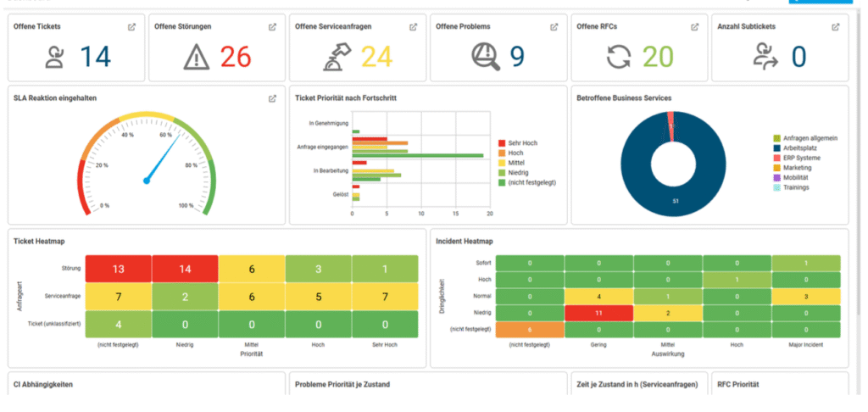Click the number 9 in Offene Problems

tap(517, 57)
